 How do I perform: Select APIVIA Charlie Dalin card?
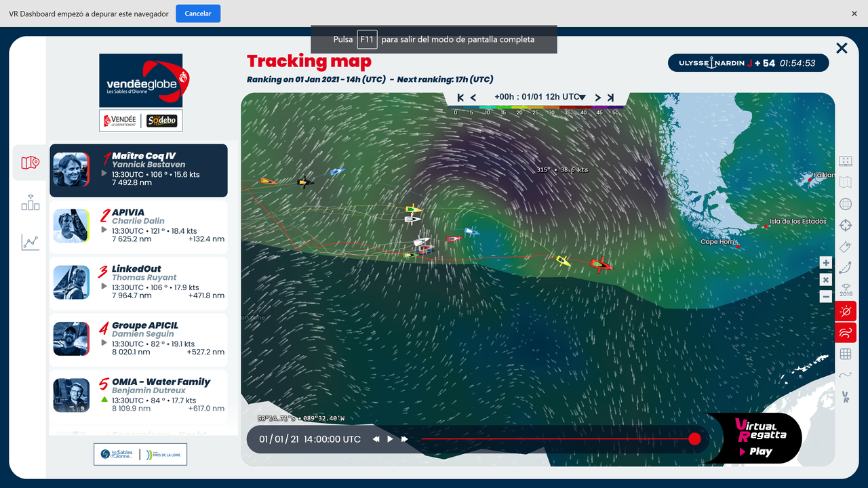(138, 227)
